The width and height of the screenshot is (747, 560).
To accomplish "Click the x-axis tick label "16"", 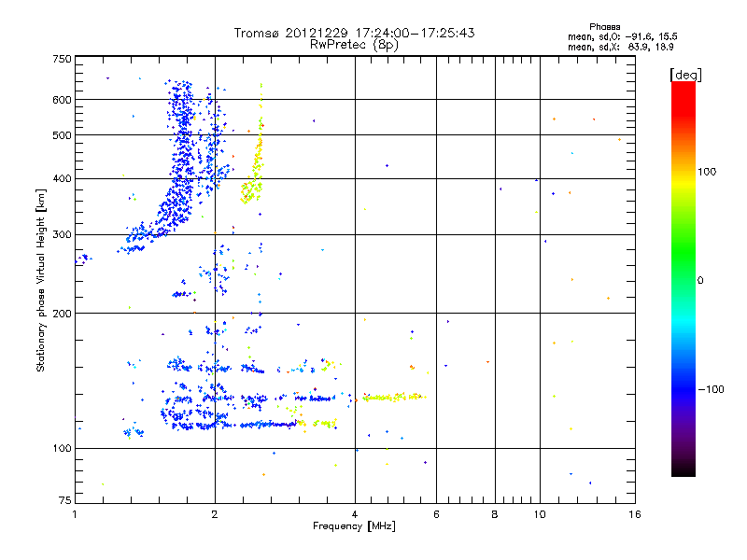I will coord(635,514).
